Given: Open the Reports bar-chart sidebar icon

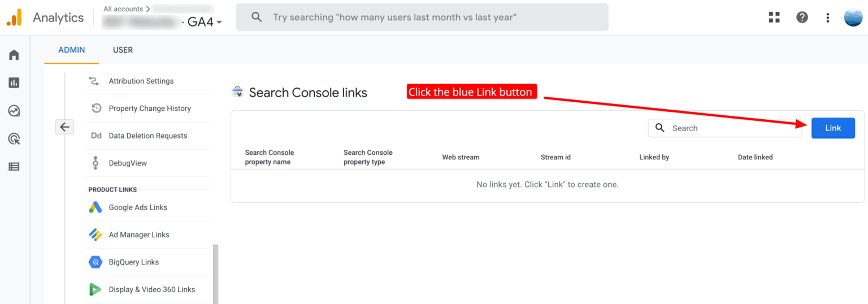Looking at the screenshot, I should (14, 82).
